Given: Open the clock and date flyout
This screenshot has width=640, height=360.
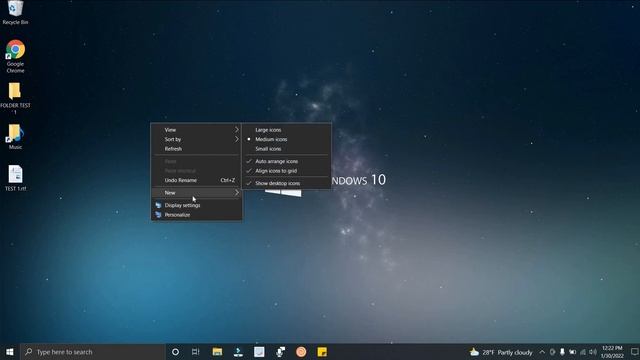Looking at the screenshot, I should tap(612, 352).
